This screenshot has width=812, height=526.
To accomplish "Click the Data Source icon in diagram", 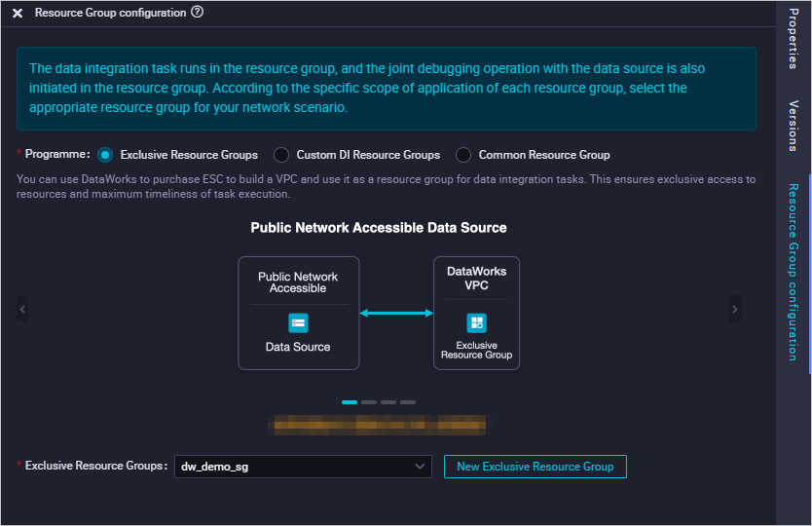I will pyautogui.click(x=298, y=323).
